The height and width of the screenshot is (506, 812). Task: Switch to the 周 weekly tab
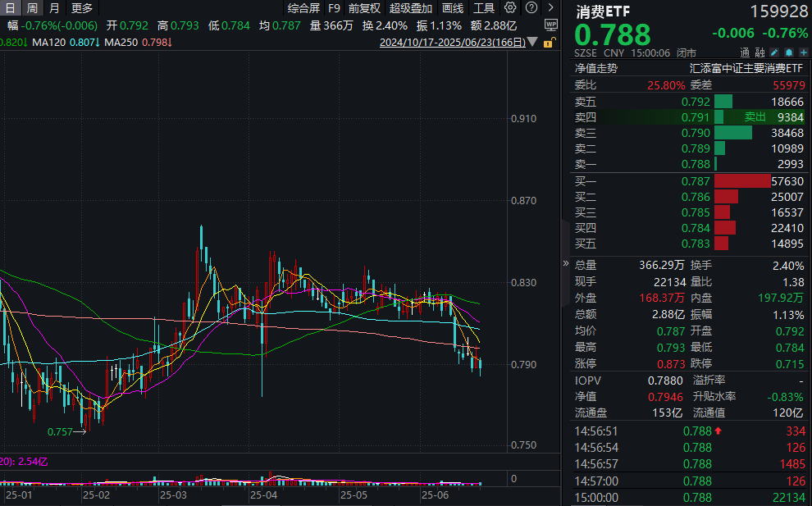pos(30,7)
